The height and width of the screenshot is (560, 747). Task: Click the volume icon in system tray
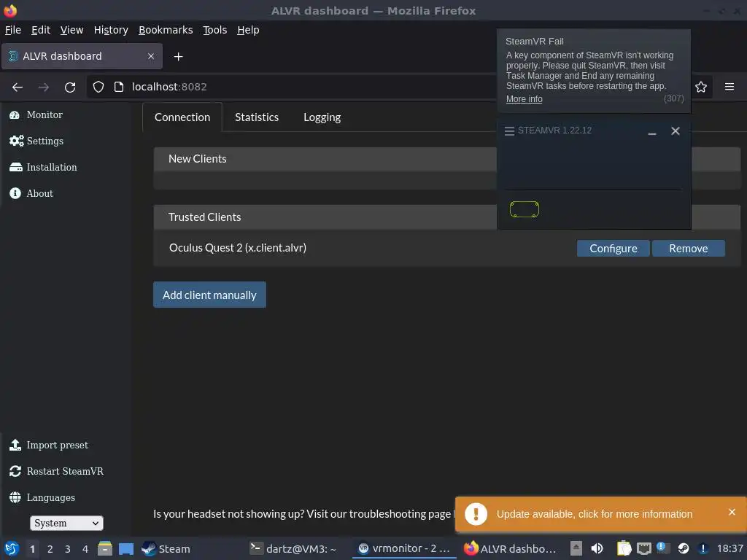pyautogui.click(x=597, y=549)
